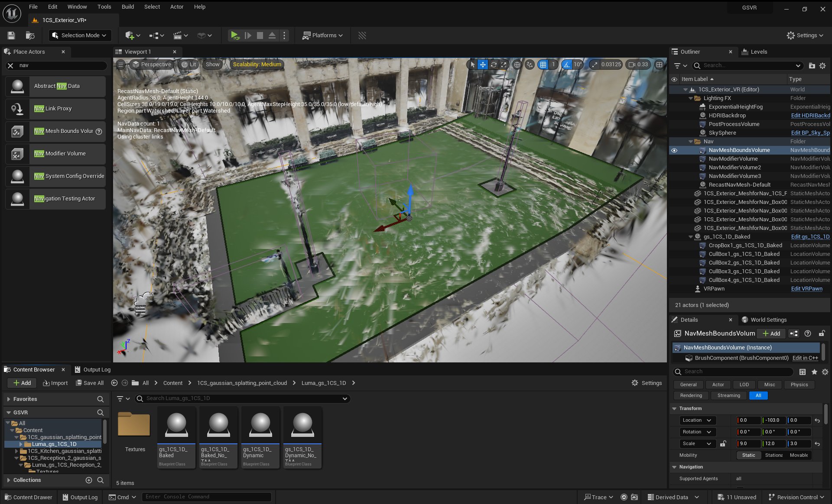
Task: Click Add button in Content Browser
Action: point(22,383)
